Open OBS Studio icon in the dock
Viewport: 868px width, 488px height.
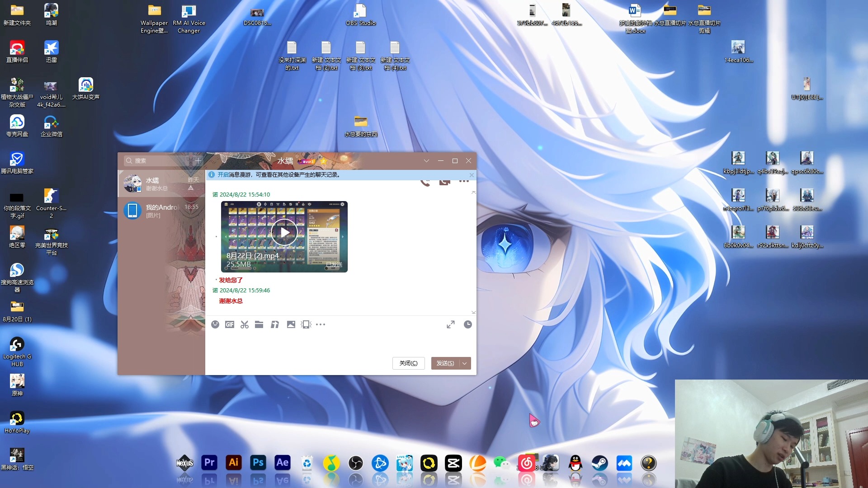click(x=356, y=463)
